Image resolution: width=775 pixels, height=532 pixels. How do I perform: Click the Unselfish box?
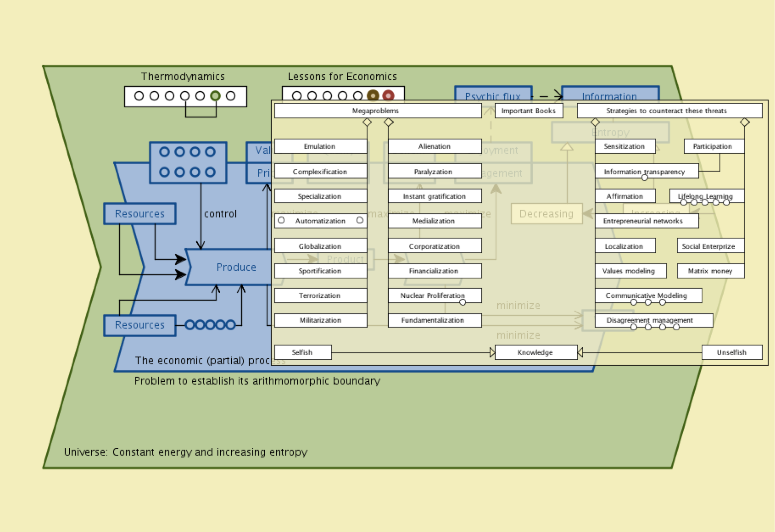click(x=732, y=352)
